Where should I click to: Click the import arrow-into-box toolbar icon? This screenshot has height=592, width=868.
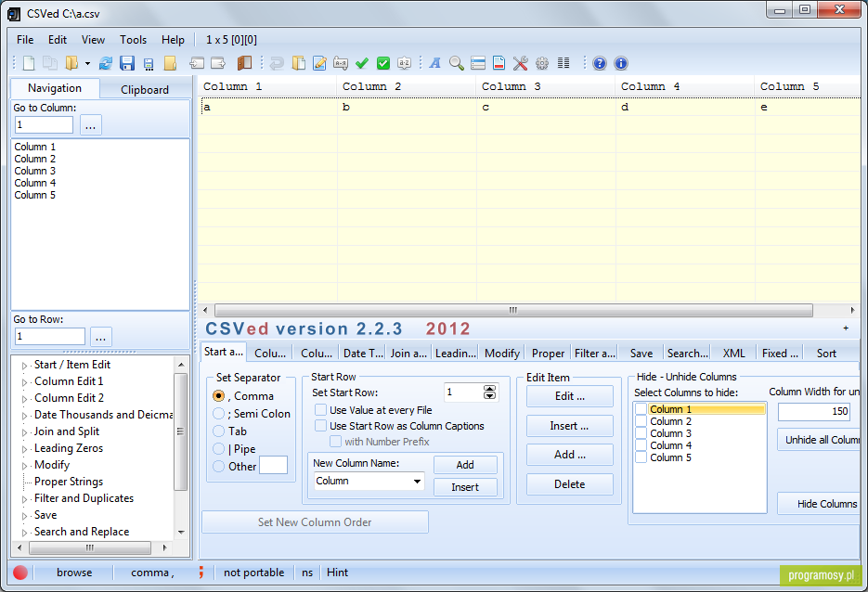tap(197, 63)
